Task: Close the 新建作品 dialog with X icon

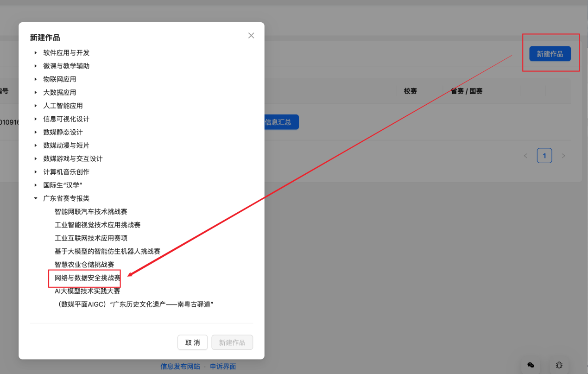Action: (x=251, y=36)
